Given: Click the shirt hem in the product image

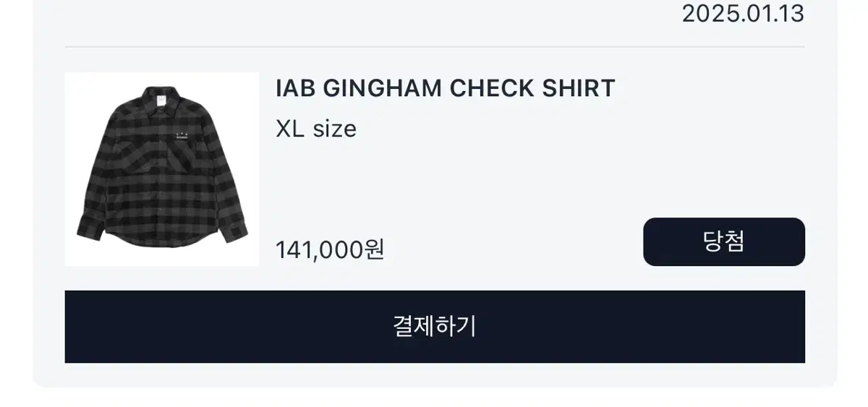Looking at the screenshot, I should [x=163, y=244].
